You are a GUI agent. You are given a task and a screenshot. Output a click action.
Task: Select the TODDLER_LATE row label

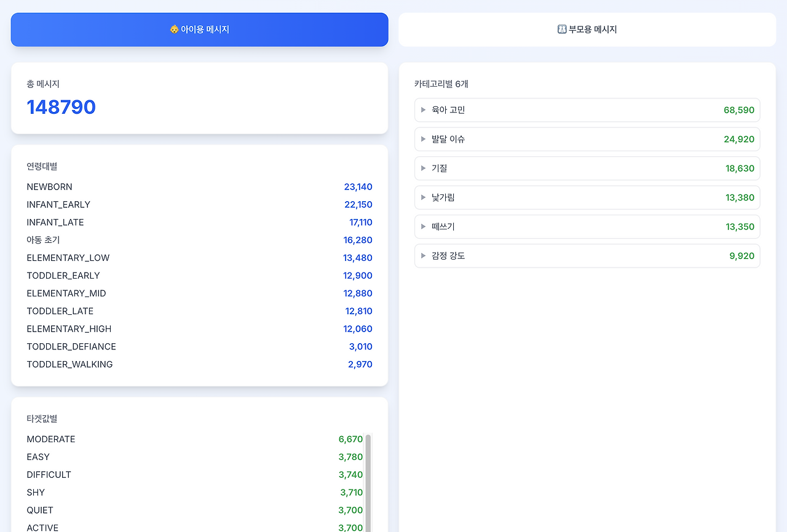pyautogui.click(x=60, y=312)
